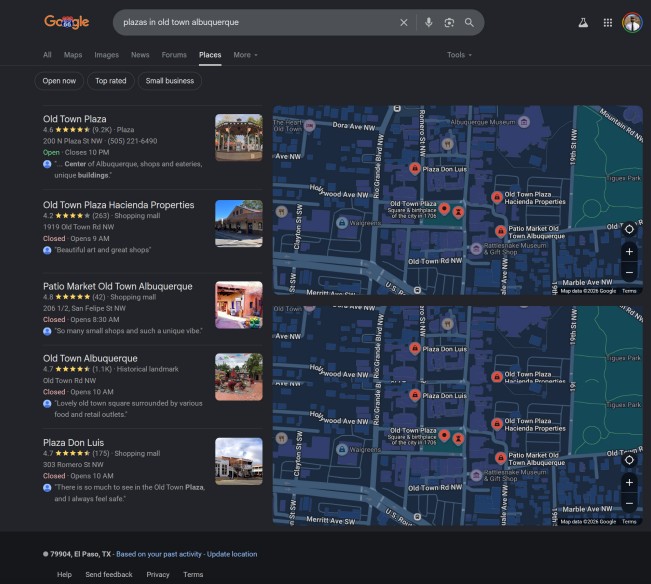Click the address "303 Romero St NW"

click(73, 464)
